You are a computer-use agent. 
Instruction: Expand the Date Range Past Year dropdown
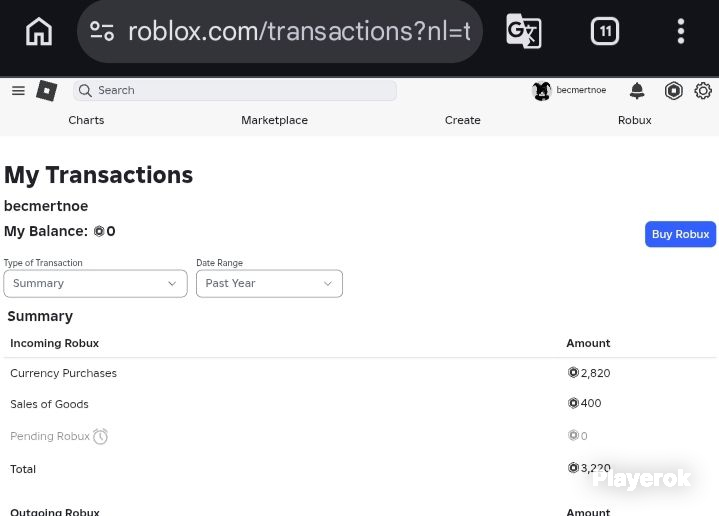click(x=269, y=283)
